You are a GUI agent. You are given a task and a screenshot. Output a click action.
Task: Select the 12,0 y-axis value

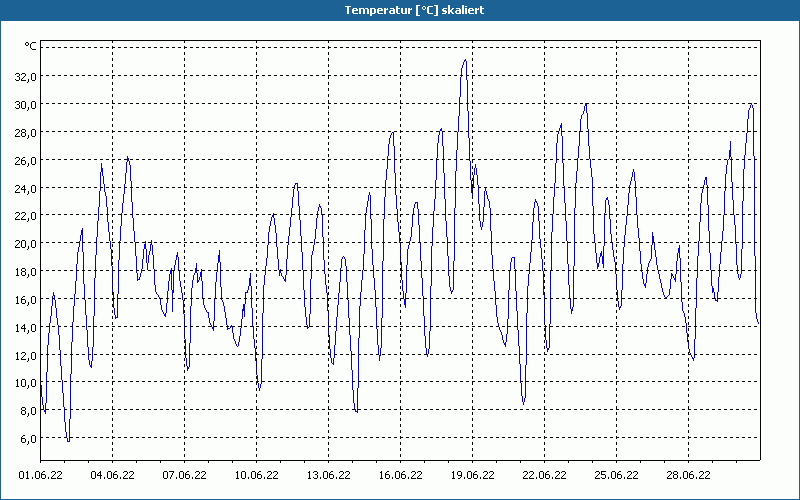26,356
